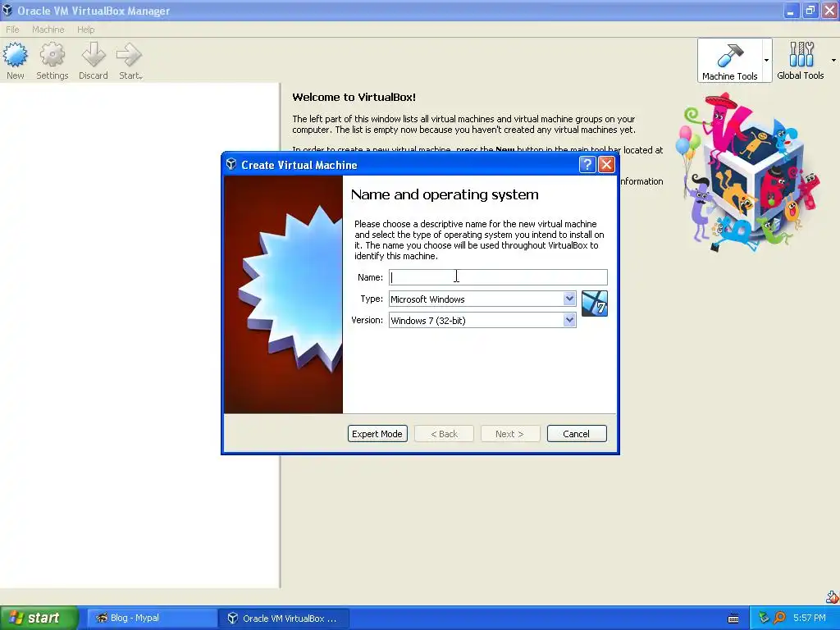This screenshot has width=840, height=630.
Task: Open the Global Tools dropdown arrow
Action: point(833,61)
